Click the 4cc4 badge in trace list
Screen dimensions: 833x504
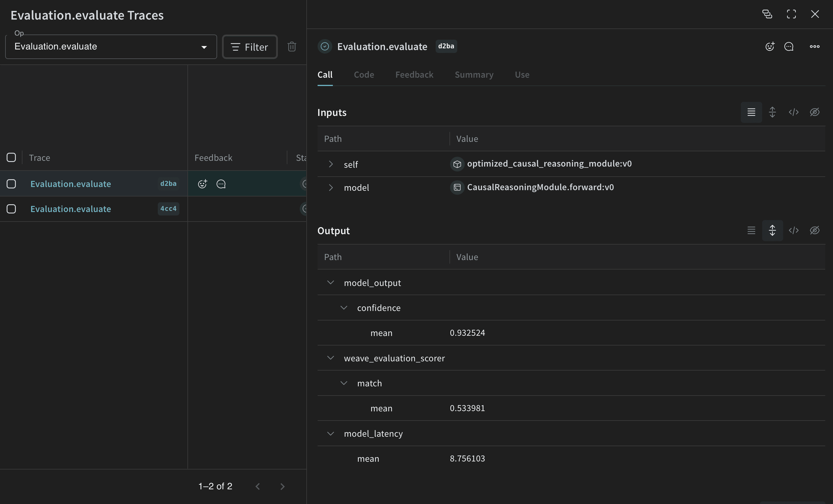point(168,209)
